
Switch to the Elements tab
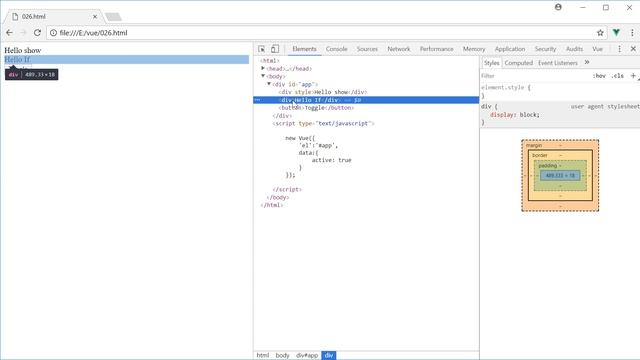(304, 49)
